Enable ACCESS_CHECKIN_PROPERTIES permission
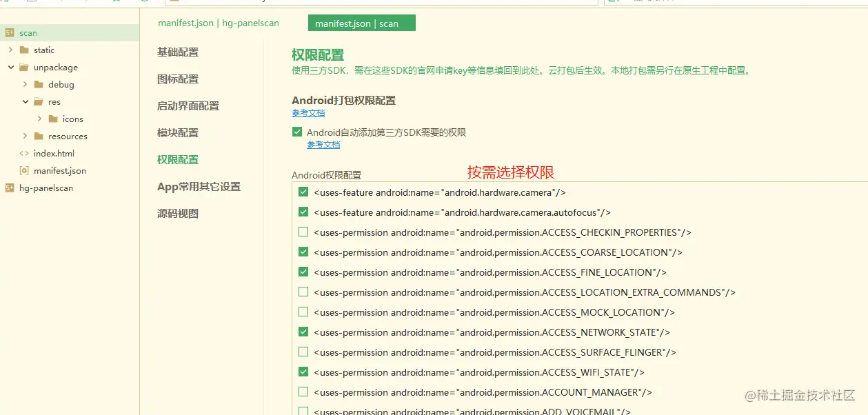This screenshot has width=868, height=415. click(x=303, y=232)
